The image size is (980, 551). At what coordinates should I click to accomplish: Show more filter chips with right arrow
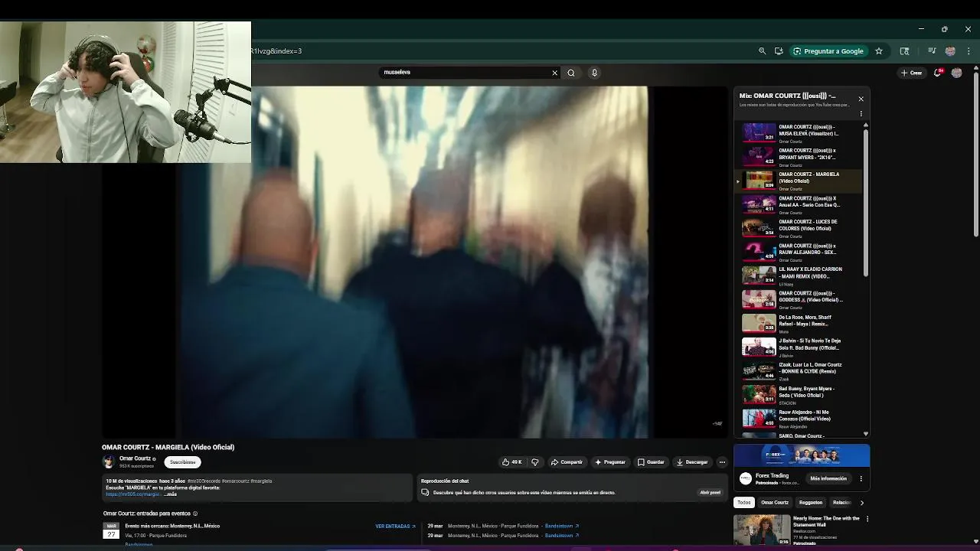coord(862,503)
